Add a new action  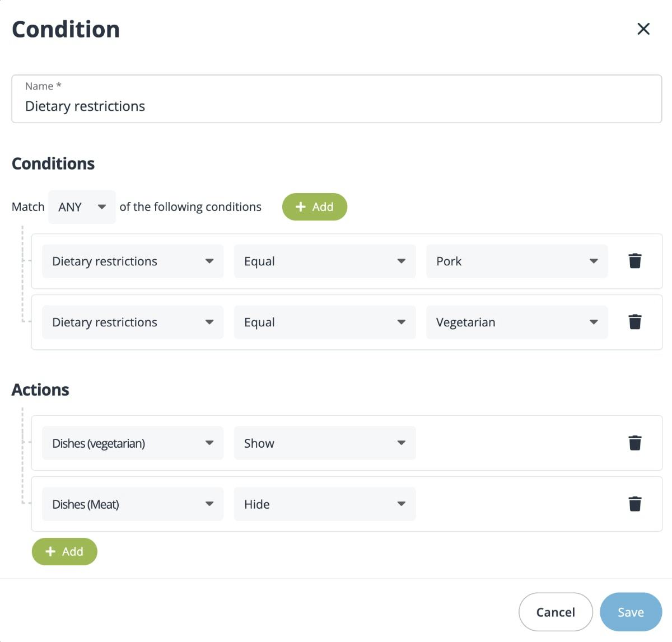pyautogui.click(x=64, y=552)
